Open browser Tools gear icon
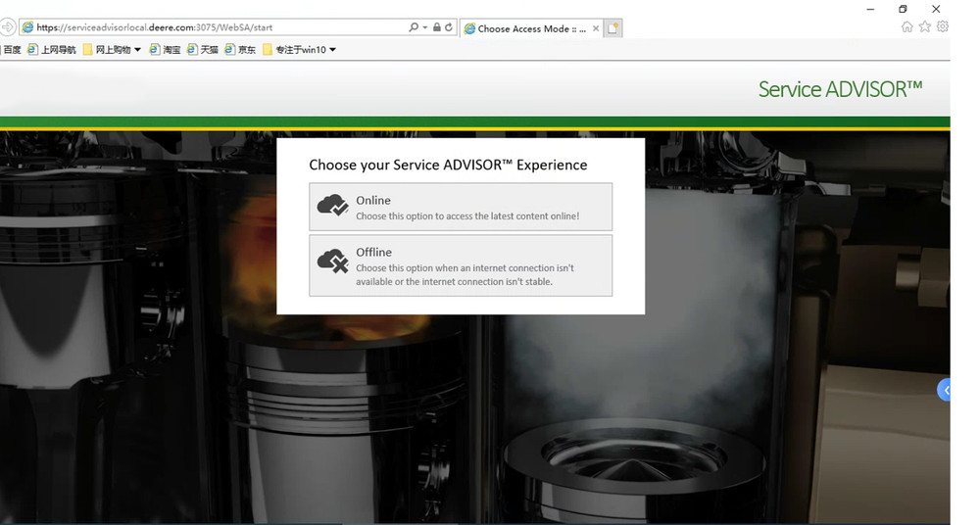 point(943,27)
